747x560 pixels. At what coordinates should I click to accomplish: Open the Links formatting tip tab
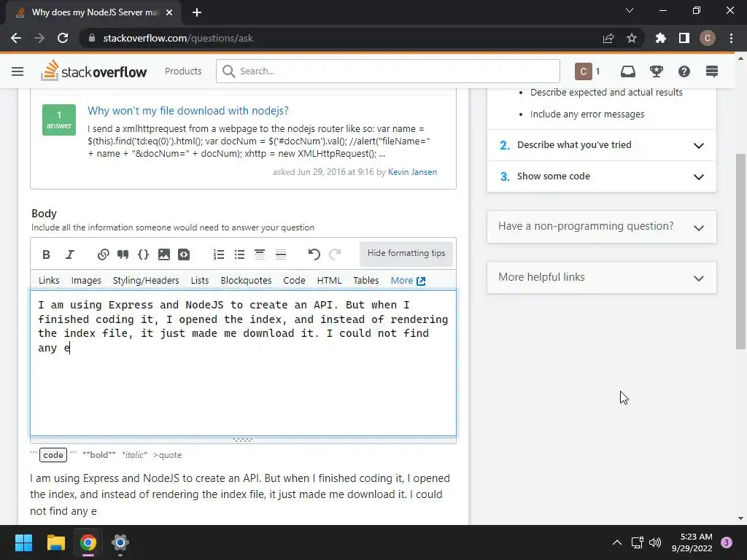click(49, 281)
